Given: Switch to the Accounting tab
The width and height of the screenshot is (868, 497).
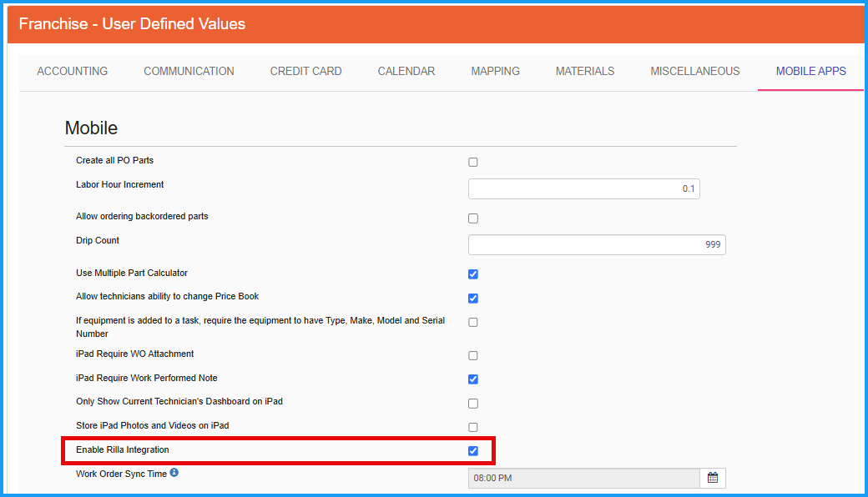Looking at the screenshot, I should [x=73, y=72].
